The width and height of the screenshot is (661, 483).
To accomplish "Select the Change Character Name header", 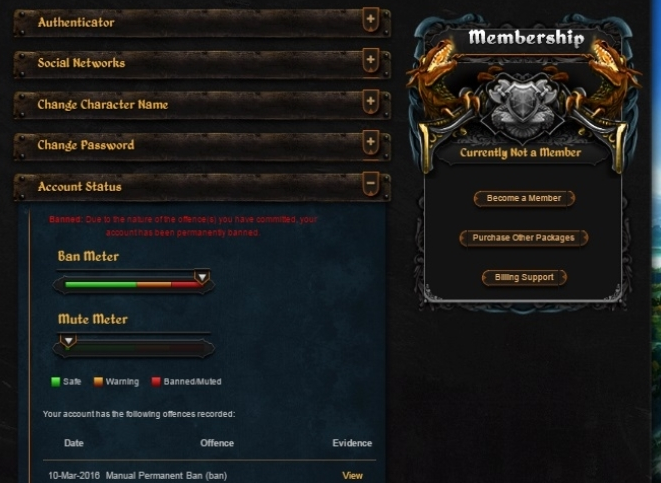I will click(202, 105).
